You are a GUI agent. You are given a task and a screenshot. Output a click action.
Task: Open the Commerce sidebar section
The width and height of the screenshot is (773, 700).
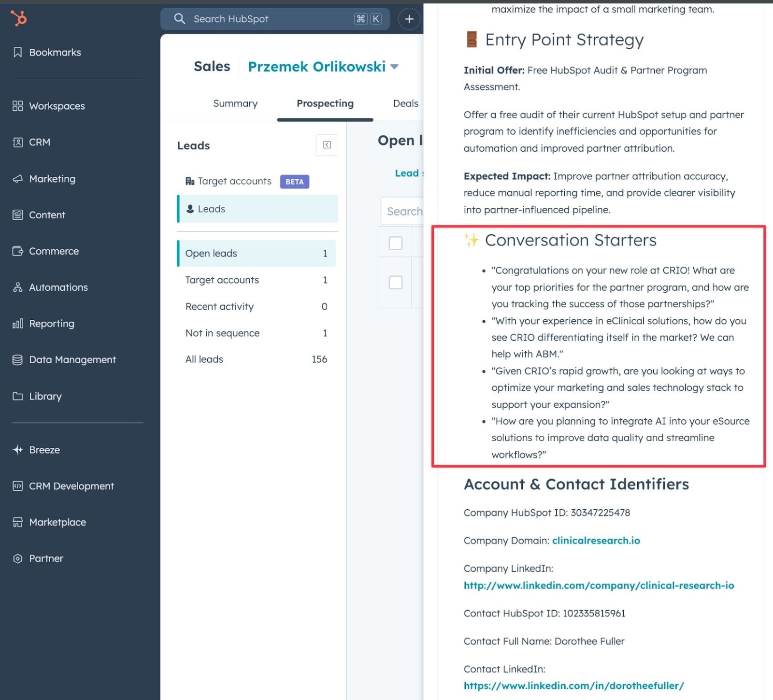(45, 251)
